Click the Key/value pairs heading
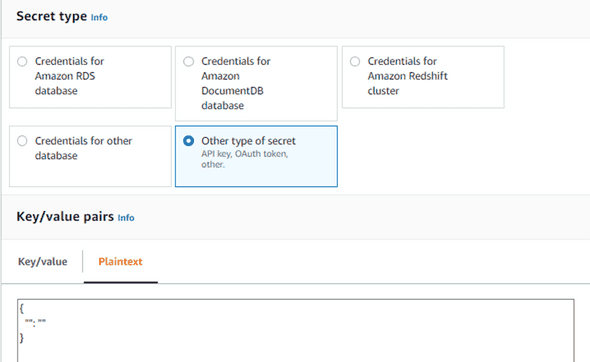 (65, 217)
